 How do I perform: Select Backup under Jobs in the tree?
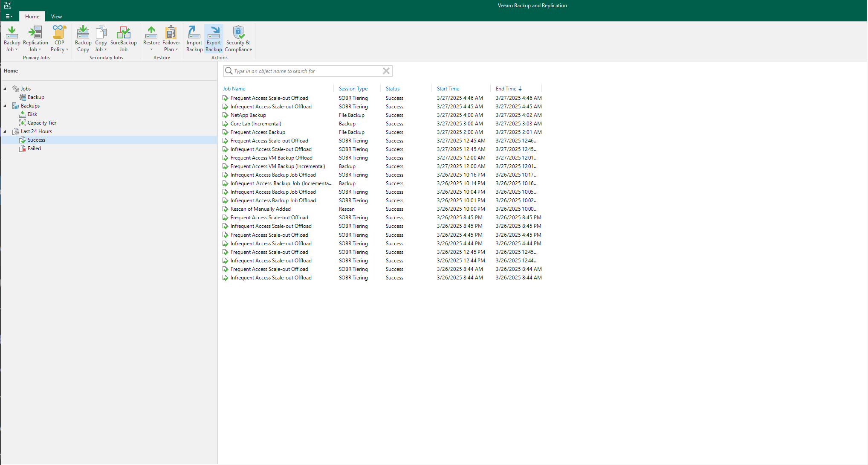coord(36,97)
